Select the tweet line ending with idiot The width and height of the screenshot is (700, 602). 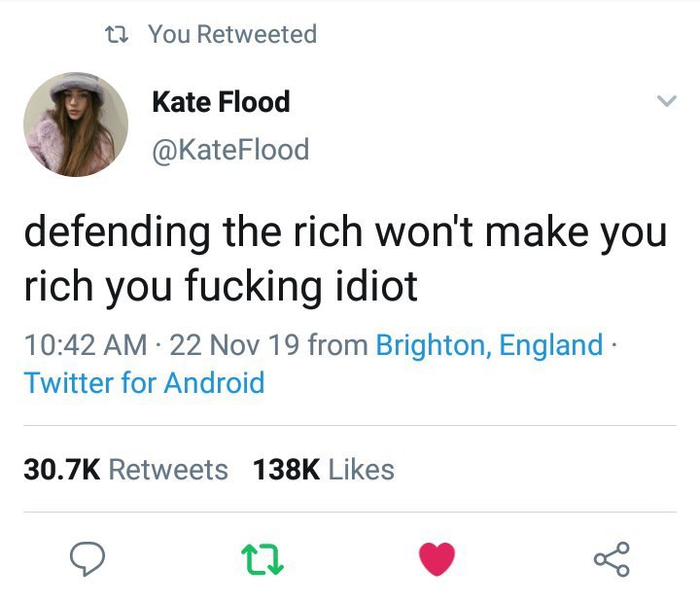[221, 287]
